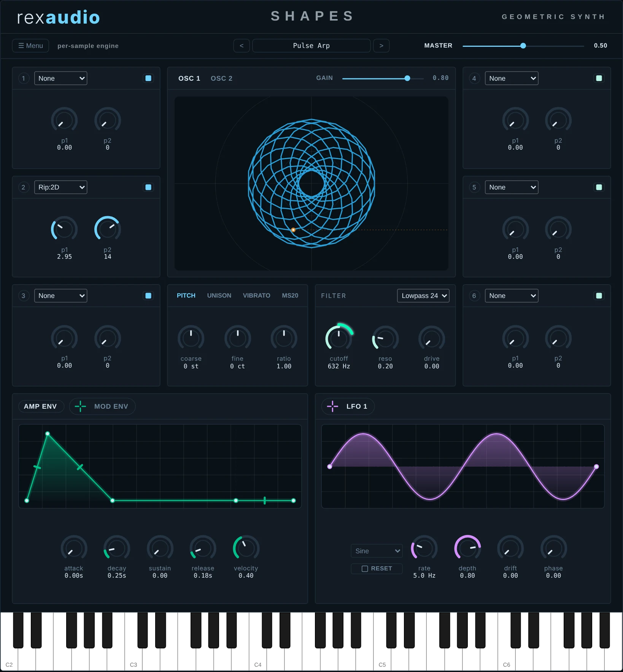Click the filter cutoff knob

(x=339, y=338)
